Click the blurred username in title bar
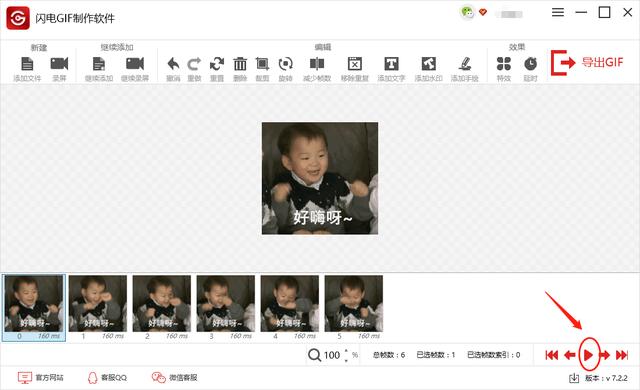The image size is (640, 390). pyautogui.click(x=509, y=14)
